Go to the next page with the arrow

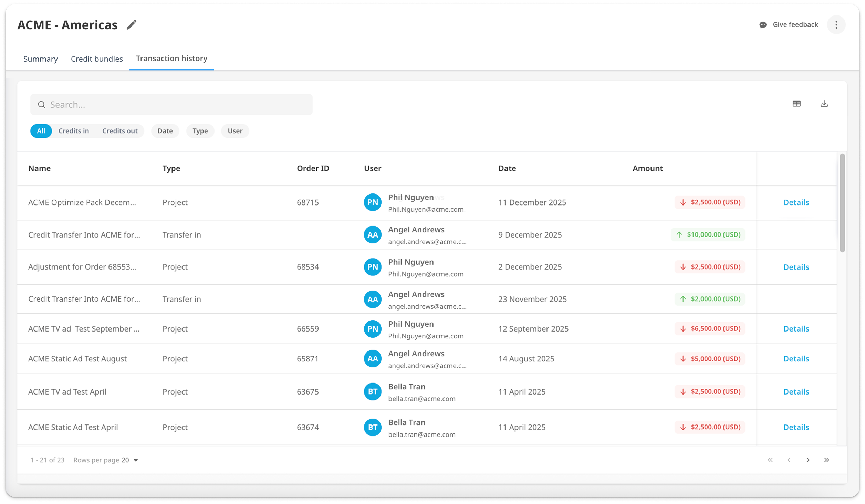pos(808,460)
